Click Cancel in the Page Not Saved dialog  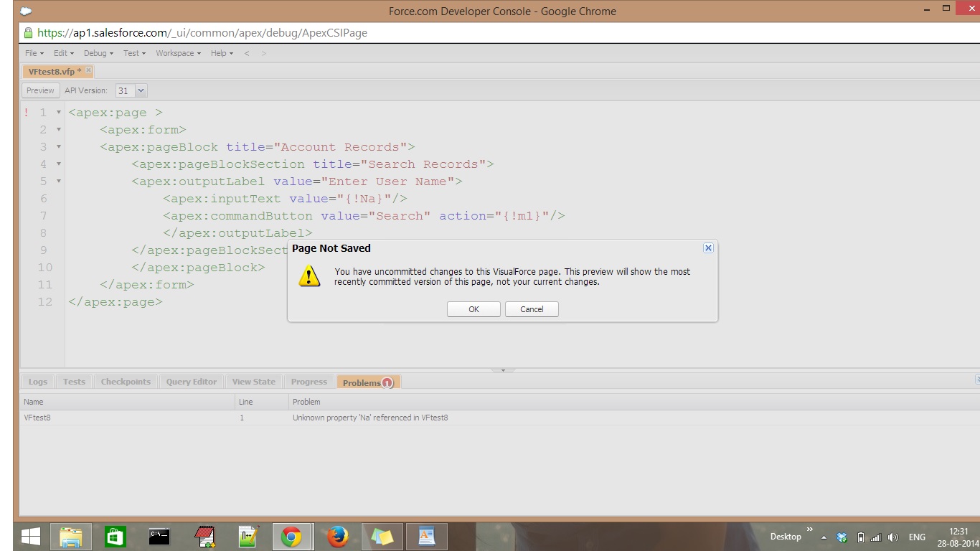tap(532, 309)
